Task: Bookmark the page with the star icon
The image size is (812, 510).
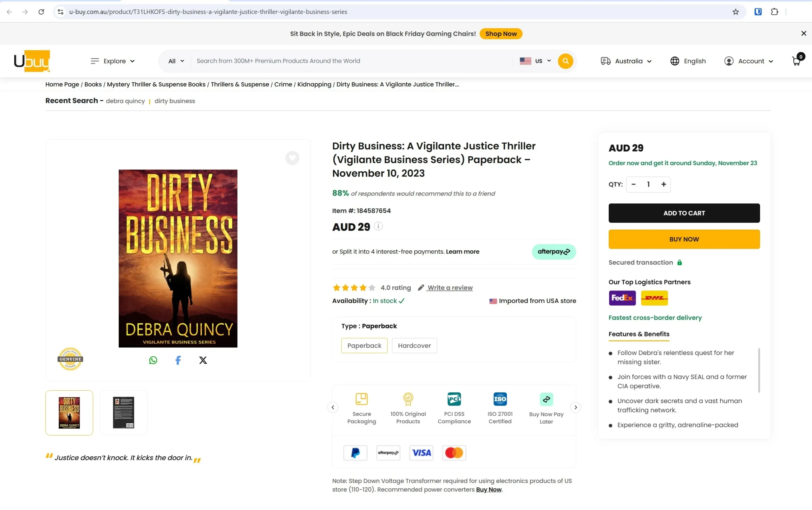Action: coord(735,11)
